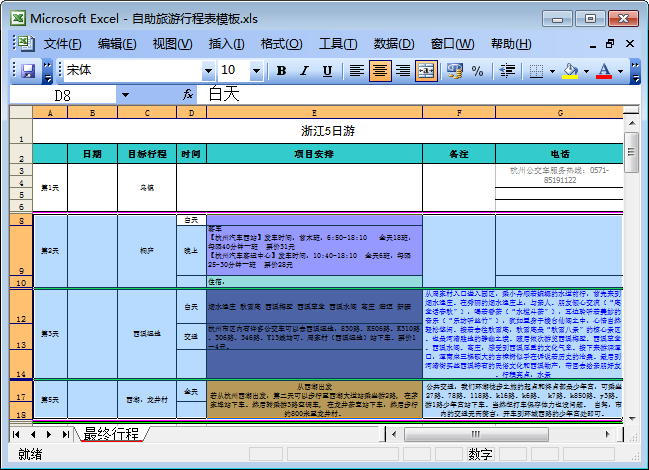This screenshot has height=470, width=649.
Task: Open the 格式(O) menu
Action: click(281, 44)
